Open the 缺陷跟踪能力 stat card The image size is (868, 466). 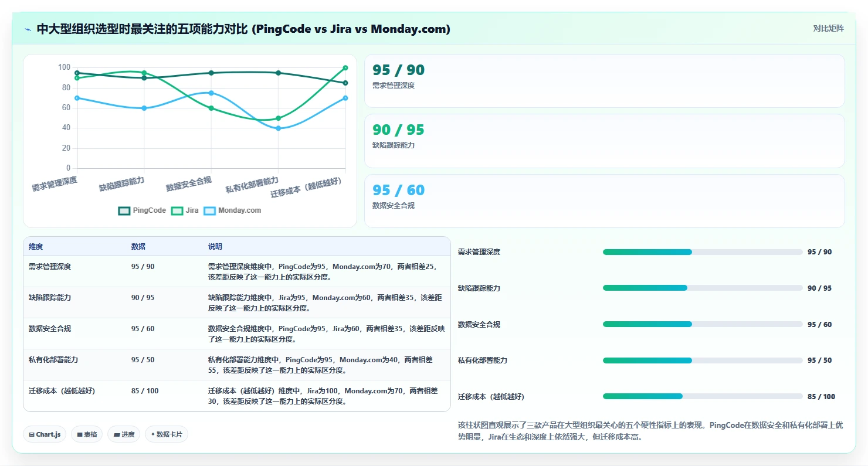coord(605,141)
